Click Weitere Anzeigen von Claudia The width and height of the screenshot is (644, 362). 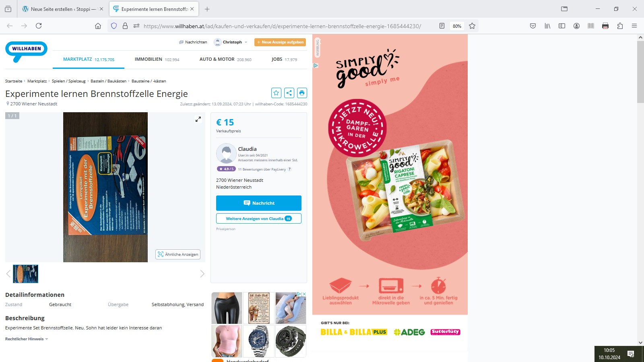[x=259, y=218]
